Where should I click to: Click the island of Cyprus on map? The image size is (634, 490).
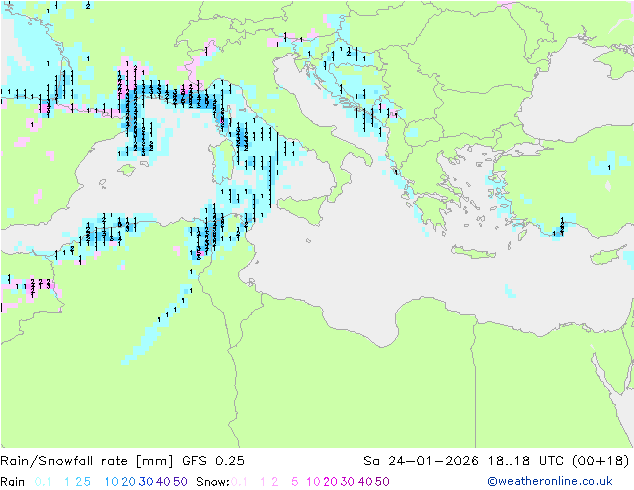pyautogui.click(x=608, y=256)
